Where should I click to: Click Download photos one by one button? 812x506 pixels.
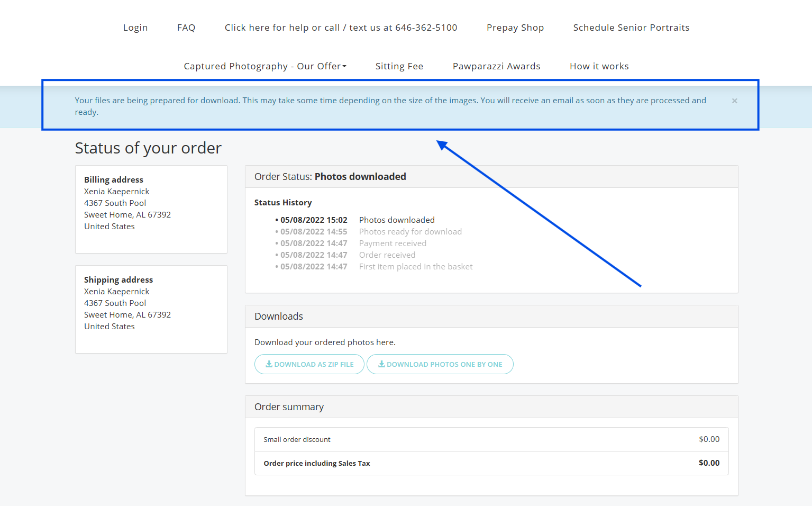tap(440, 364)
